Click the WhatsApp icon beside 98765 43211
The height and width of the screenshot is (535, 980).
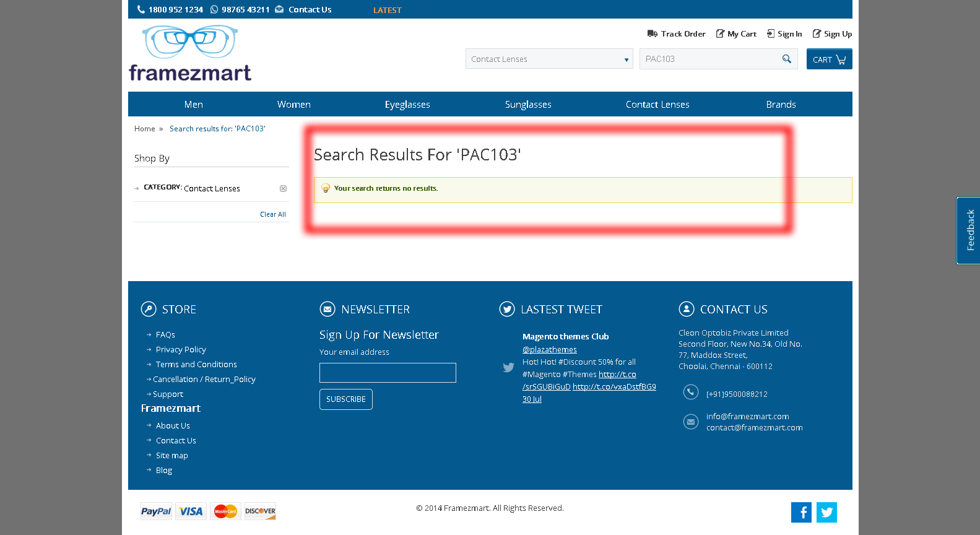pos(214,9)
